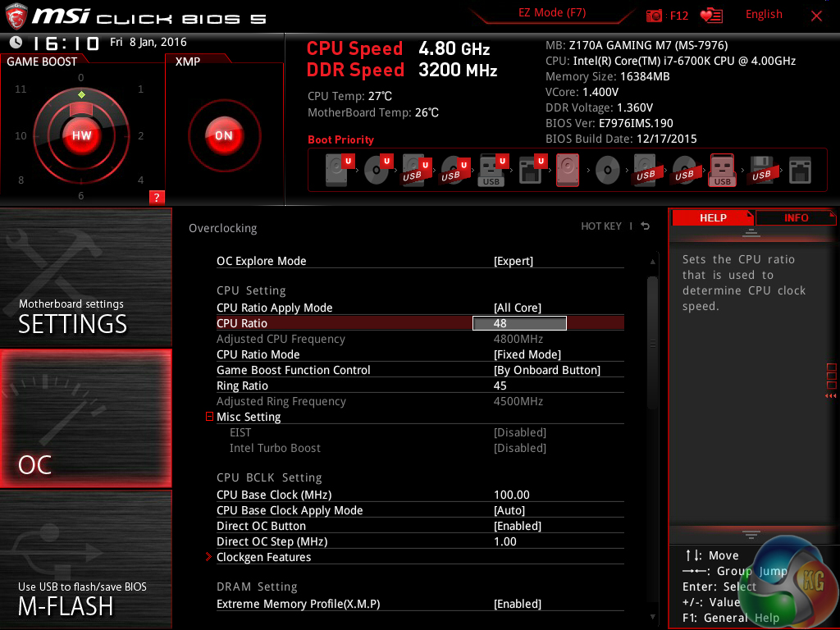
Task: Click the BIOS Ver E7976IMS.190 text
Action: (609, 123)
